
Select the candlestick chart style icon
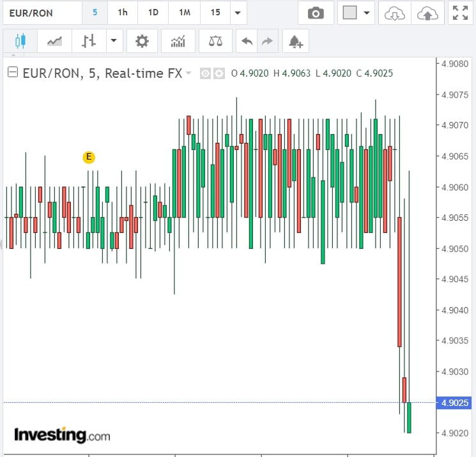pyautogui.click(x=20, y=41)
